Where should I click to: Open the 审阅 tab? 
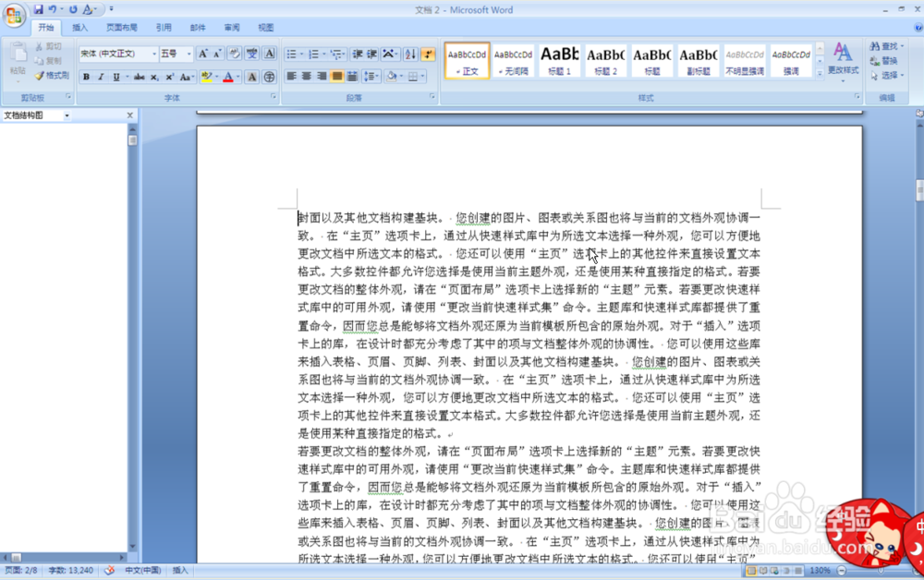point(232,28)
